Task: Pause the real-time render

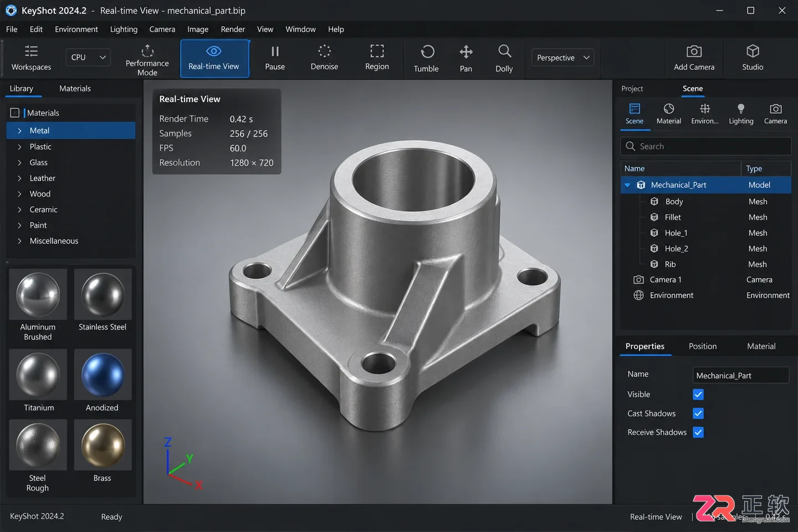Action: pyautogui.click(x=275, y=58)
